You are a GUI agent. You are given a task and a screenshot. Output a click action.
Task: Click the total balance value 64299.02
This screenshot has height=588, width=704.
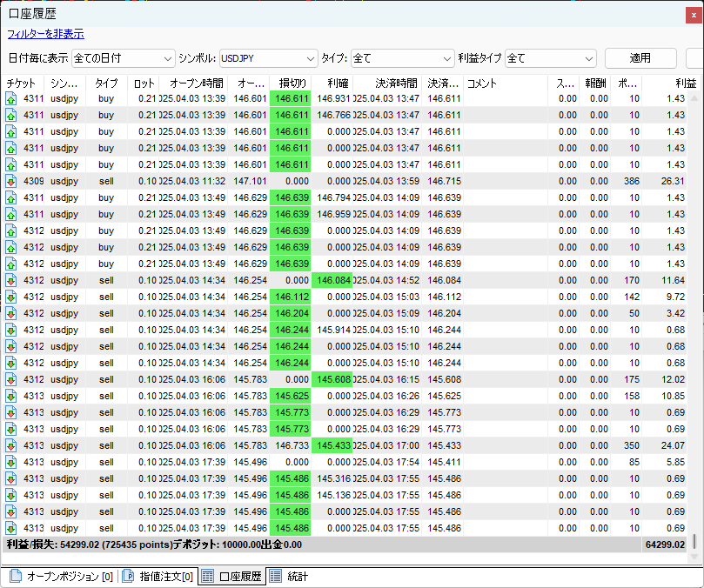[x=665, y=545]
